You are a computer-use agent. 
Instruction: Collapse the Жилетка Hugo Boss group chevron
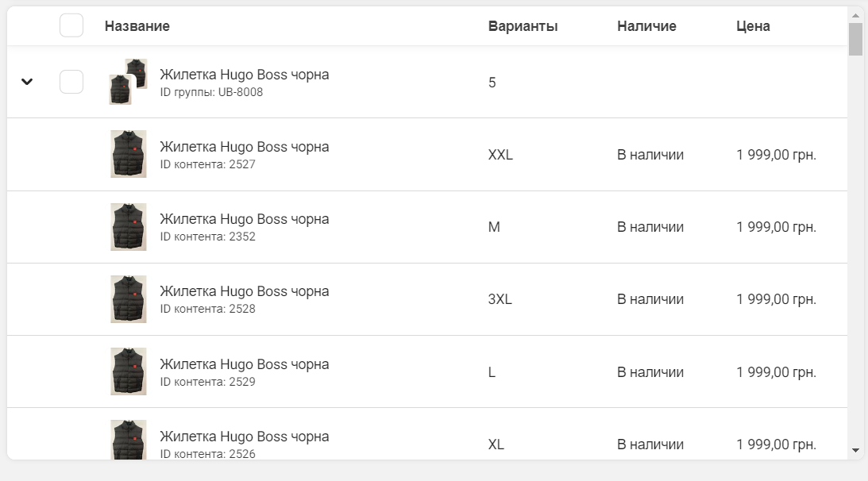click(x=26, y=82)
